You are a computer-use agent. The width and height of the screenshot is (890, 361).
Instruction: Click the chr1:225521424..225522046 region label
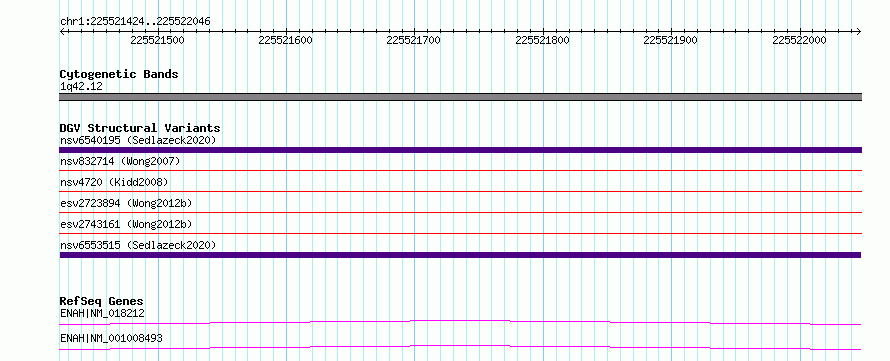[x=135, y=22]
